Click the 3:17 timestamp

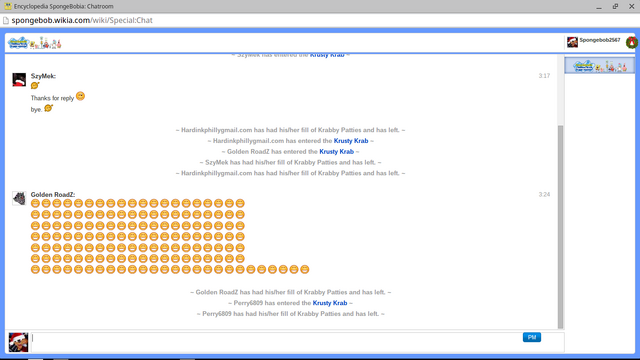(544, 76)
